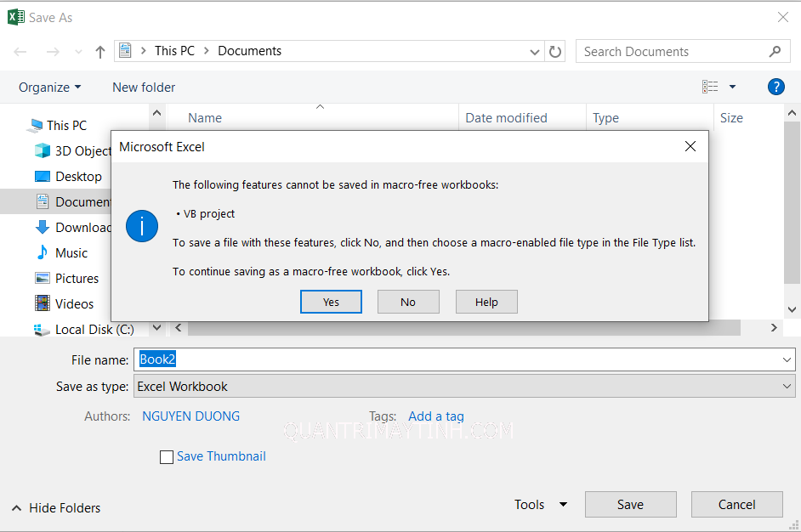Go back with the left arrow button

click(20, 52)
